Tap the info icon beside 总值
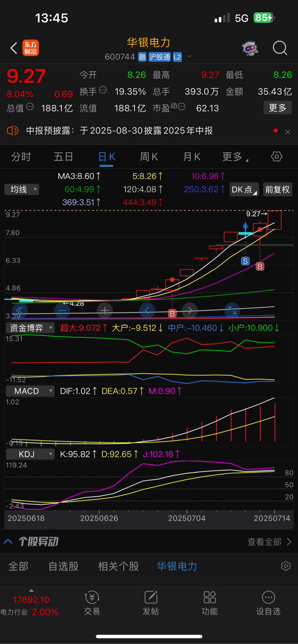The height and width of the screenshot is (644, 298). click(30, 107)
